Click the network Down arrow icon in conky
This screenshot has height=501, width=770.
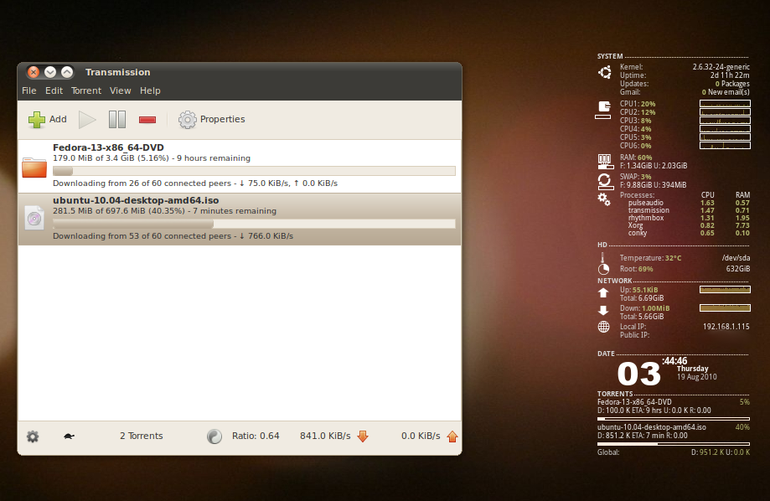pyautogui.click(x=603, y=310)
